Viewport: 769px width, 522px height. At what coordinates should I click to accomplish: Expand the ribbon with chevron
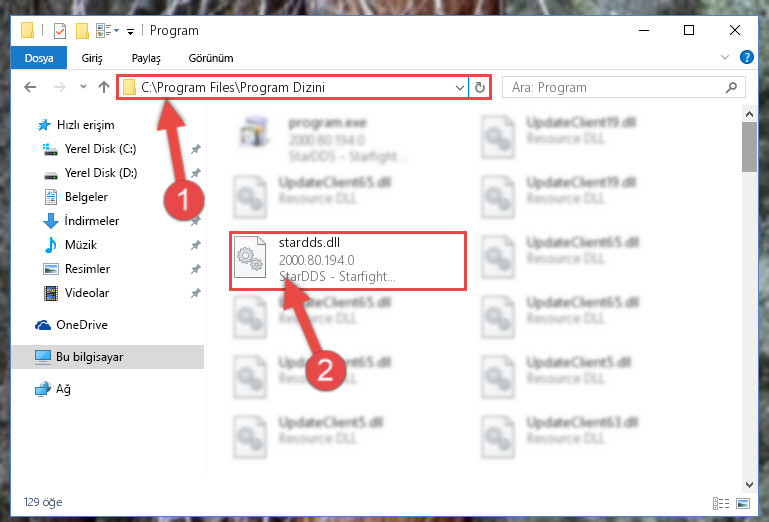pos(725,57)
